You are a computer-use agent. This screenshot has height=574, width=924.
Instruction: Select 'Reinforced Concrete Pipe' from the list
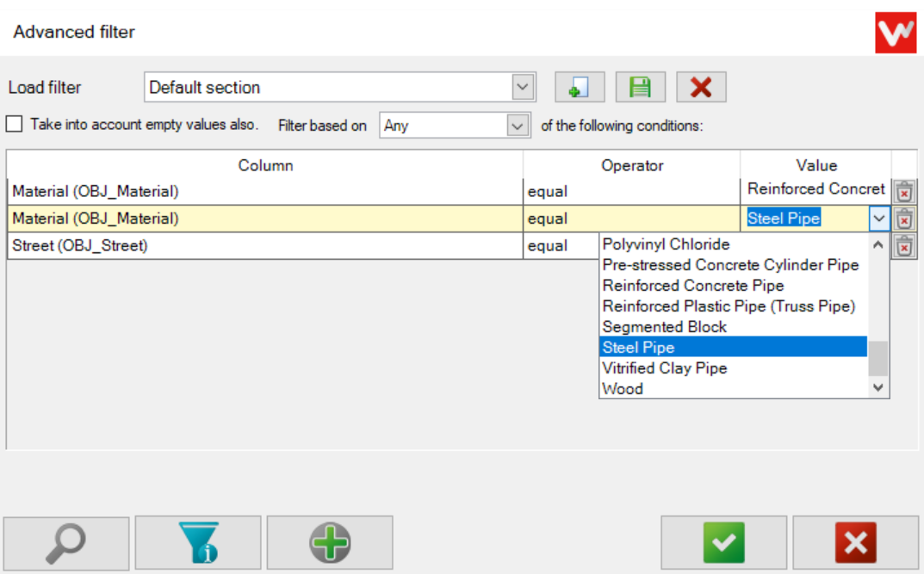pyautogui.click(x=691, y=285)
